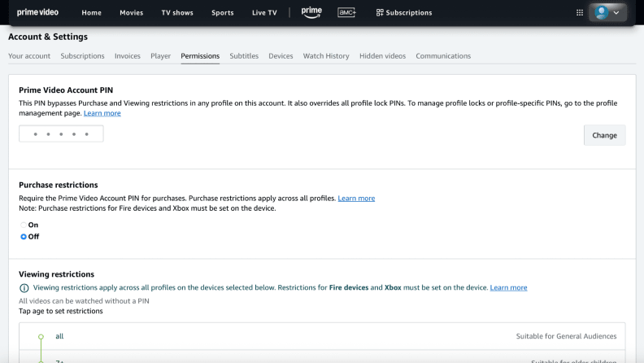Open the AMC+ channel logo
Image resolution: width=644 pixels, height=363 pixels.
point(346,13)
